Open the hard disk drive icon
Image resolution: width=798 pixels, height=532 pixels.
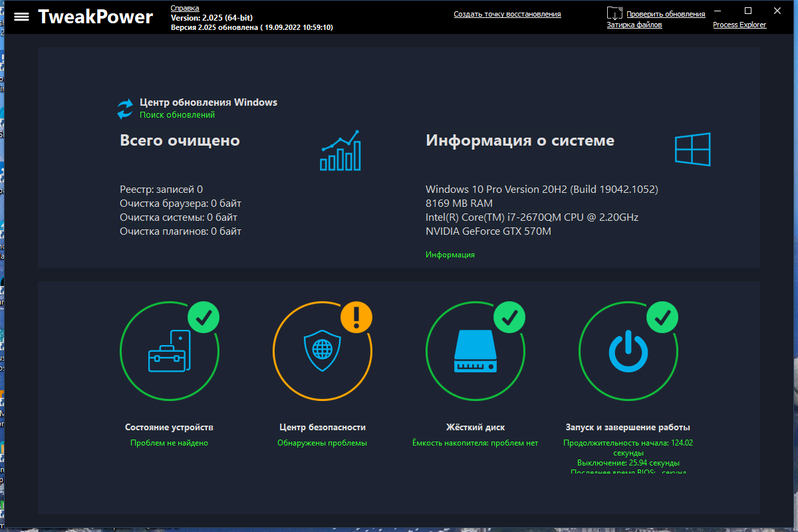(x=475, y=352)
